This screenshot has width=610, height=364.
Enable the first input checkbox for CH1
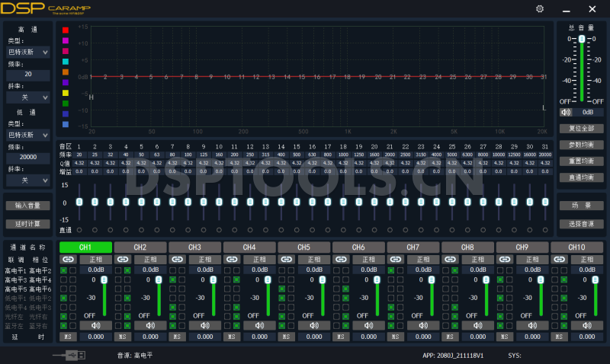click(x=64, y=270)
